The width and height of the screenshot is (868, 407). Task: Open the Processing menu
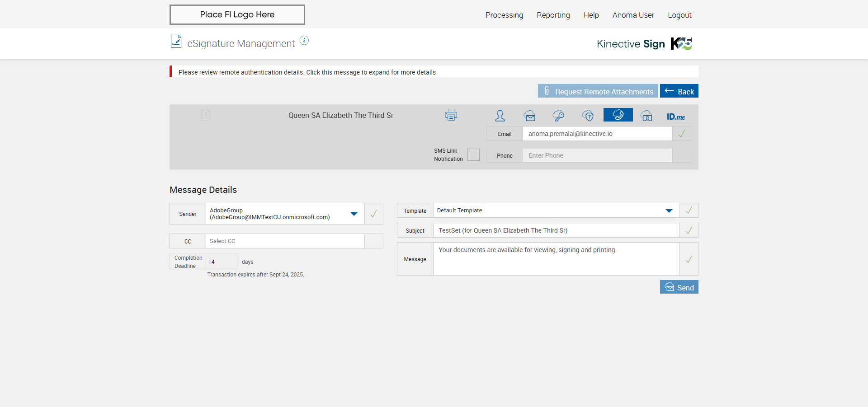(504, 15)
